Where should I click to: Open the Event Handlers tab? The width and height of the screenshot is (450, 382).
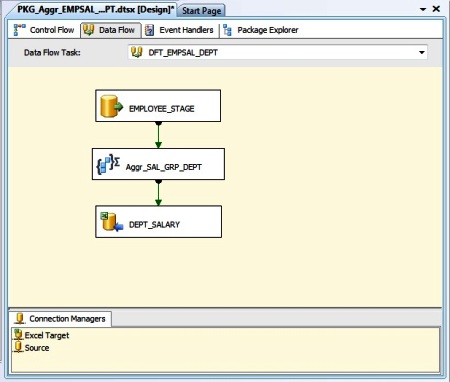click(x=180, y=30)
